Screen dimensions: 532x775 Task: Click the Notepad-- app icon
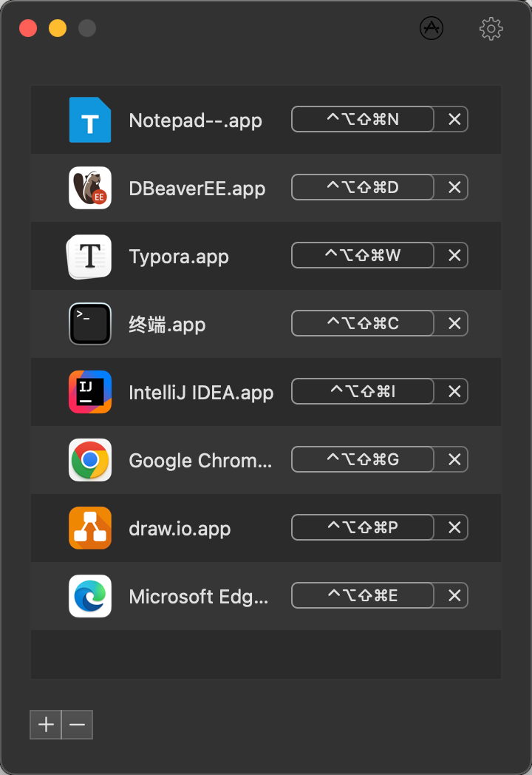(90, 120)
